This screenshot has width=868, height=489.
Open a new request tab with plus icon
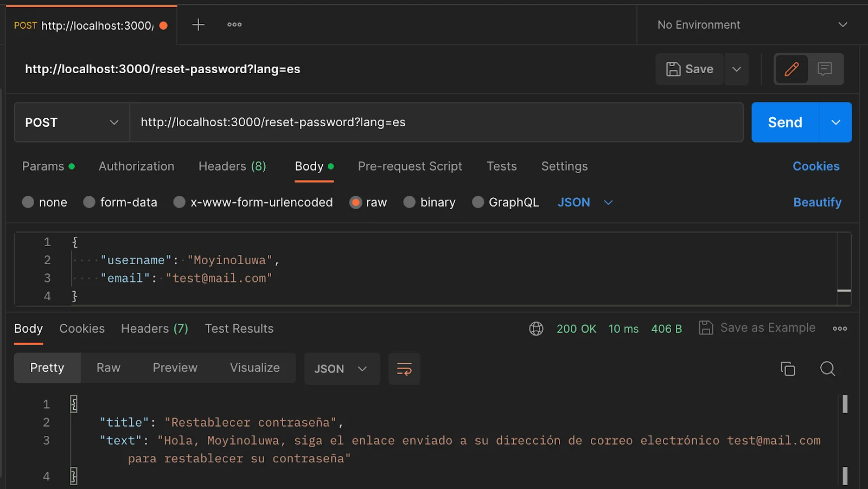tap(198, 25)
